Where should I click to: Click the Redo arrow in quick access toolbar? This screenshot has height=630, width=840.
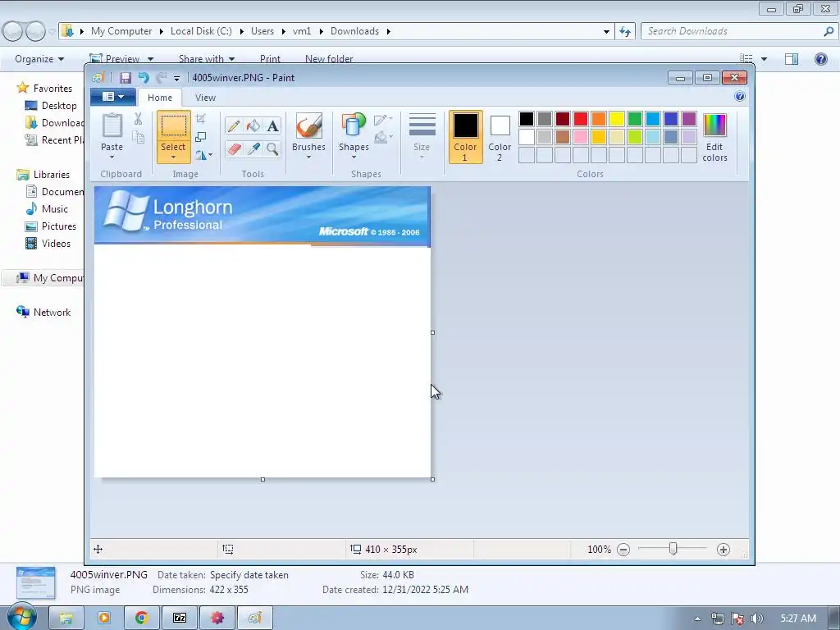(x=161, y=78)
